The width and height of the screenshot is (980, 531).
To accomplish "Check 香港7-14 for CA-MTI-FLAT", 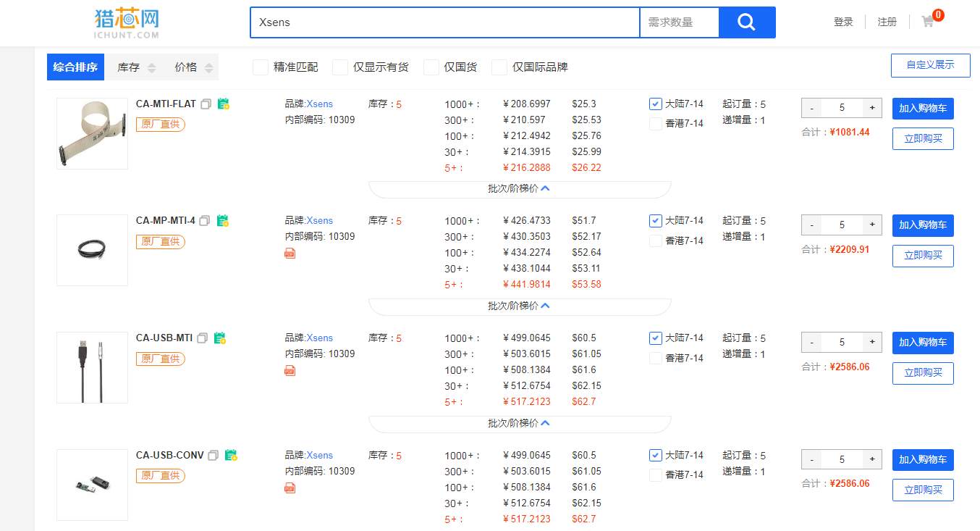I will 656,124.
